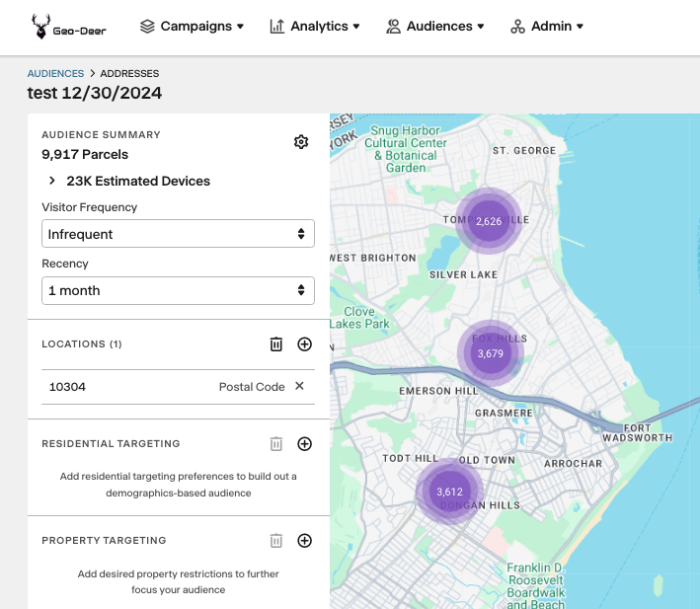The image size is (700, 609).
Task: Open the Recency dropdown
Action: [x=178, y=290]
